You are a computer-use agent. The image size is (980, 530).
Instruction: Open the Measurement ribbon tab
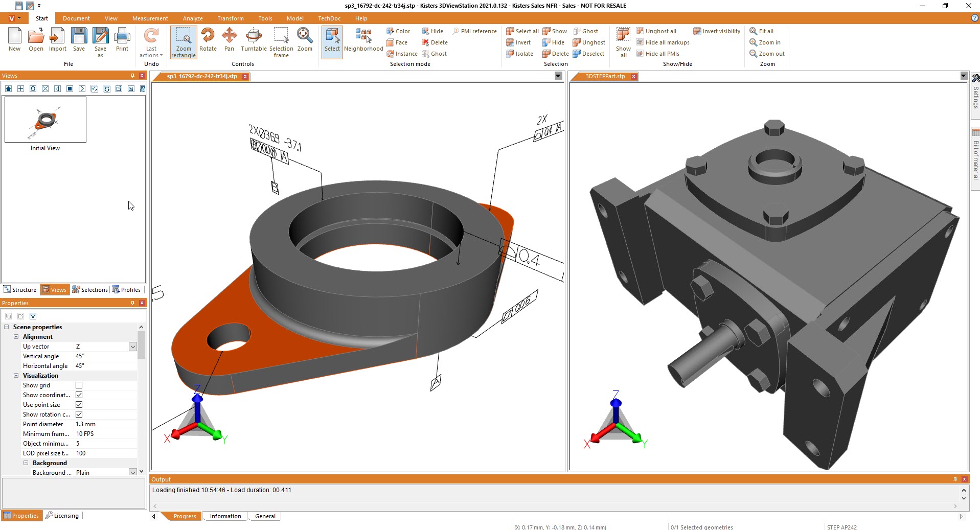[150, 18]
